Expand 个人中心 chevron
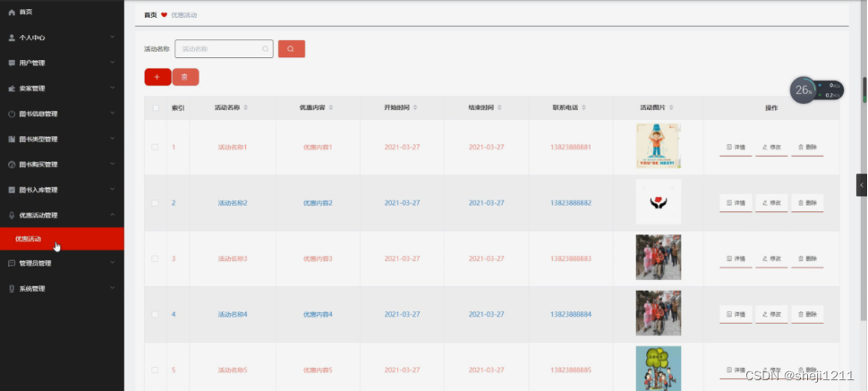The width and height of the screenshot is (868, 391). pyautogui.click(x=113, y=37)
